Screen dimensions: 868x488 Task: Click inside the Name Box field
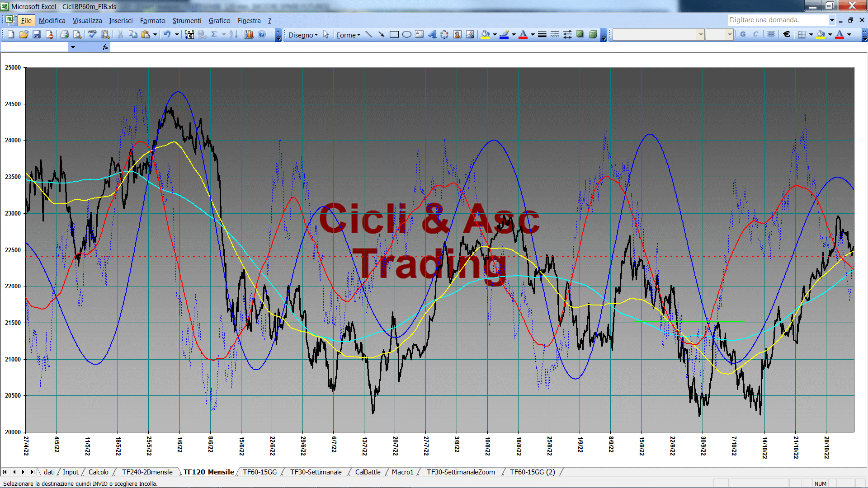[x=34, y=47]
